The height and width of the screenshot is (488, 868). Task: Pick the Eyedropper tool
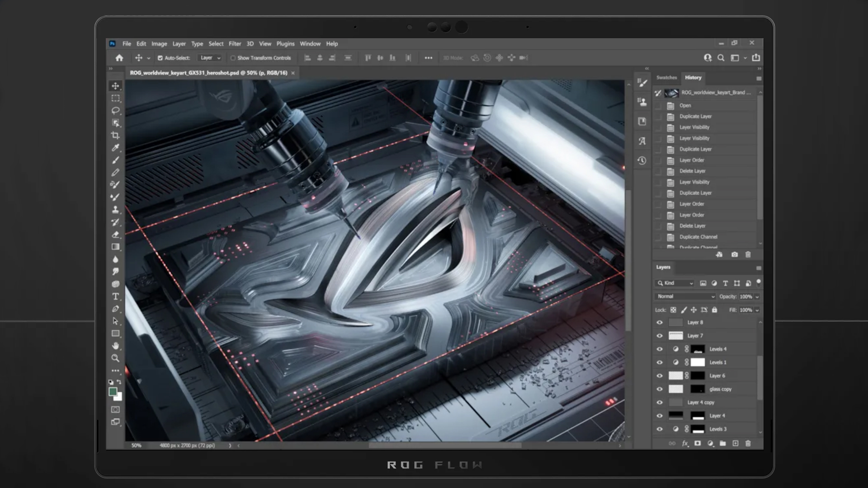[116, 148]
